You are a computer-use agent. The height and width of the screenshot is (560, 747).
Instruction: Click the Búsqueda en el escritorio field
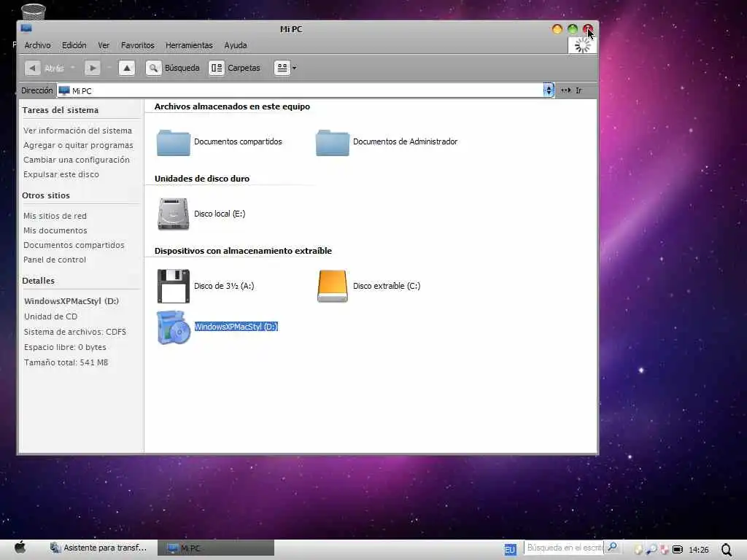pyautogui.click(x=564, y=548)
